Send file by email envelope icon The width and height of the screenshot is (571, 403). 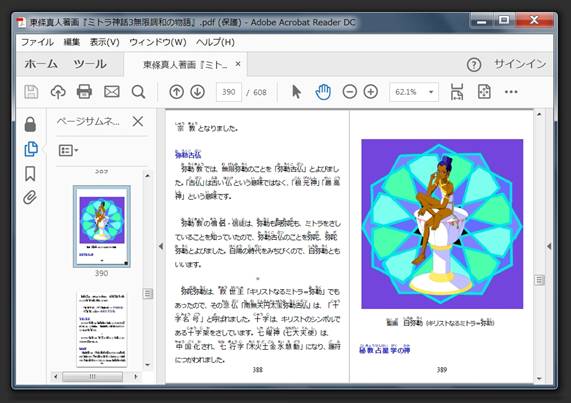tap(112, 92)
